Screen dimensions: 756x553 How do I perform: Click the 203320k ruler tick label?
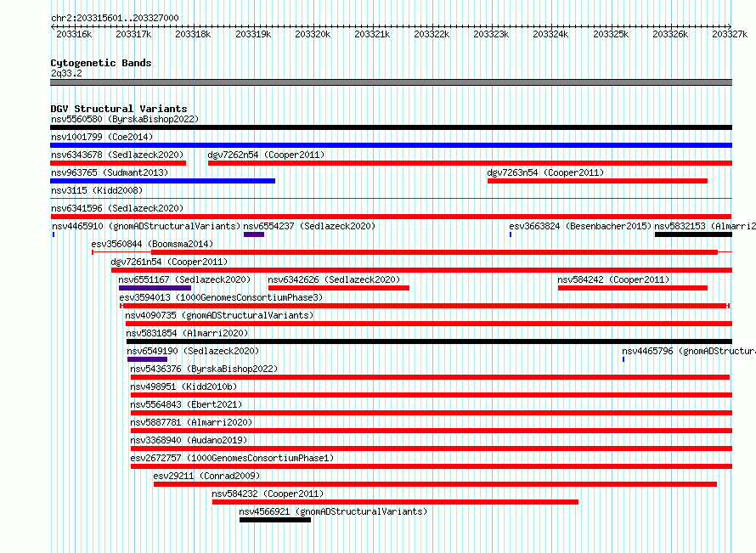(x=313, y=34)
